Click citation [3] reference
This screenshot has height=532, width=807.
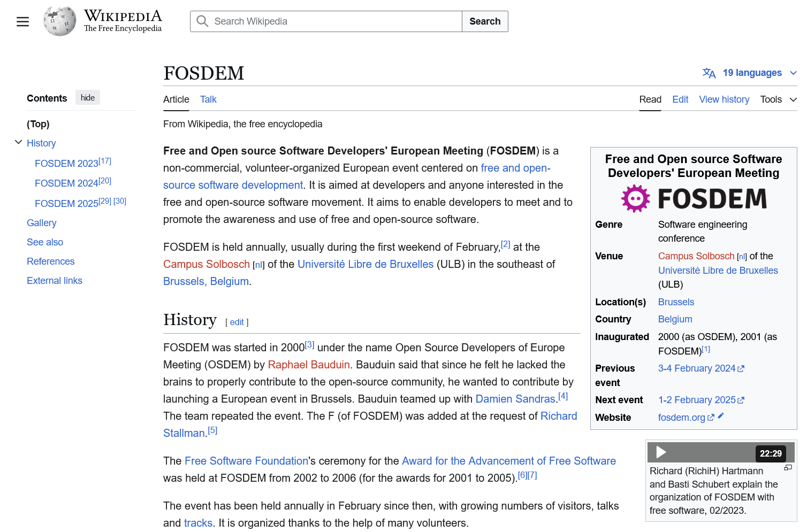point(309,345)
